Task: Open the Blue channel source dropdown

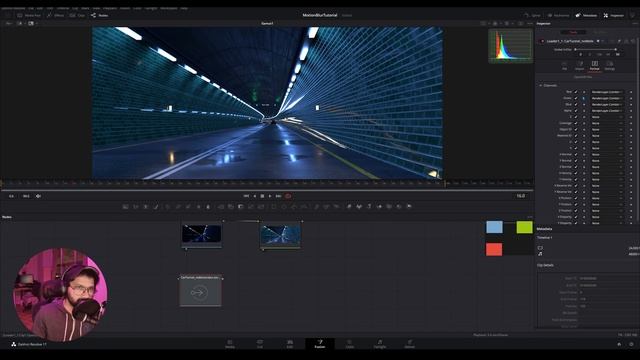Action: 607,104
